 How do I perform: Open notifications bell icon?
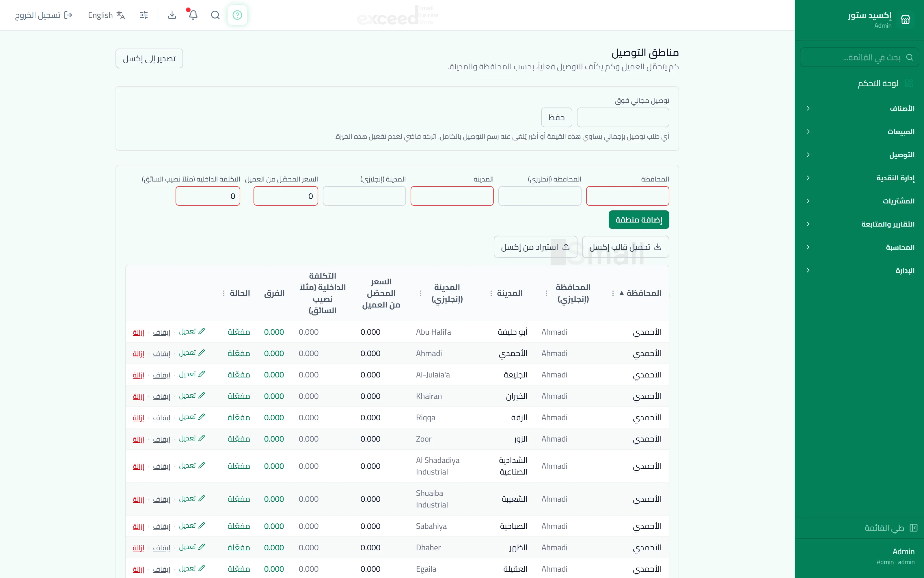pos(193,15)
